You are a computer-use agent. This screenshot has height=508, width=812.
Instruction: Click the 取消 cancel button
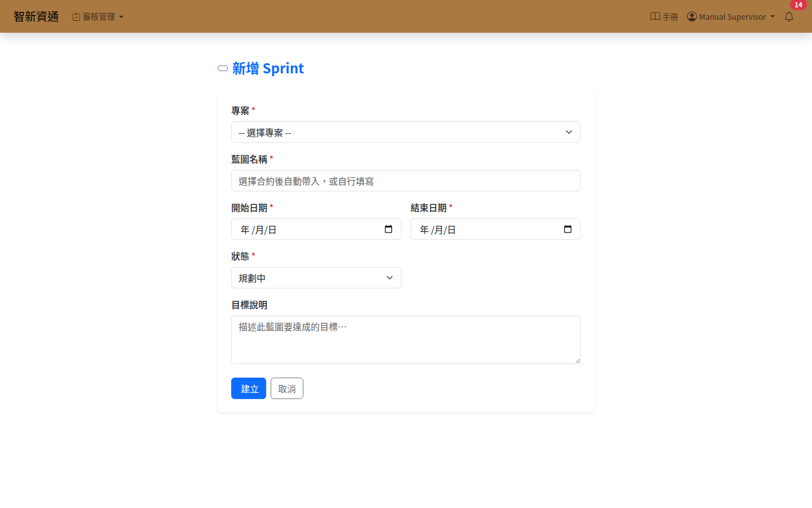[287, 388]
